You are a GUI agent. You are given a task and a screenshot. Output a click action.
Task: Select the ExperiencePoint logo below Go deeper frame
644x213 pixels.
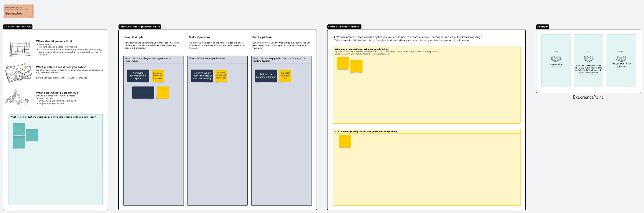pyautogui.click(x=588, y=97)
